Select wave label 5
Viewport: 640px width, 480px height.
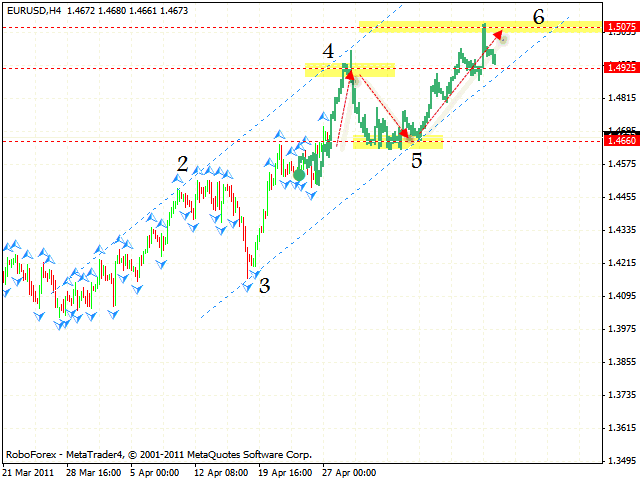tap(416, 159)
